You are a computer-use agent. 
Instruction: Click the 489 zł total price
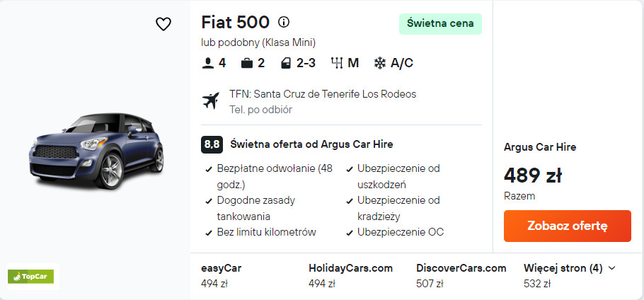tap(532, 175)
